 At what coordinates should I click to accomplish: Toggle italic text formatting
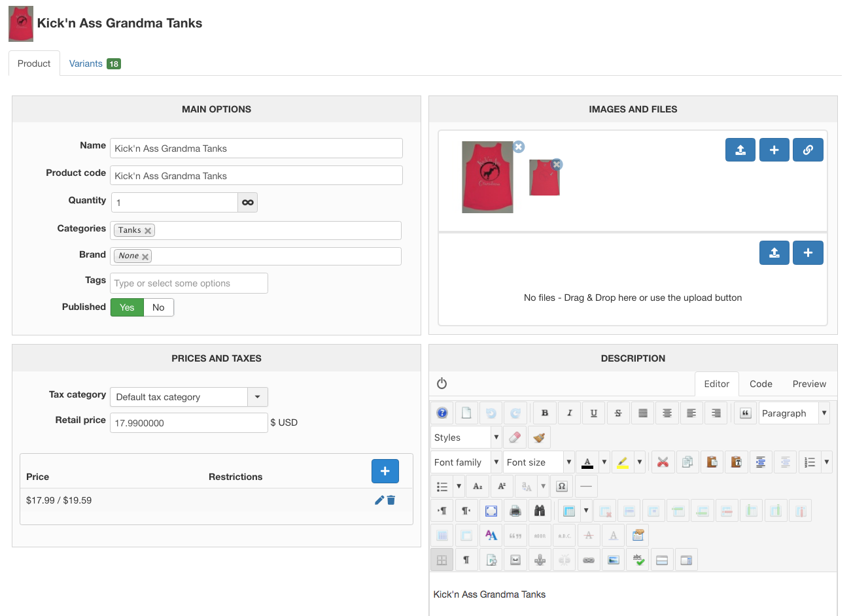(569, 413)
